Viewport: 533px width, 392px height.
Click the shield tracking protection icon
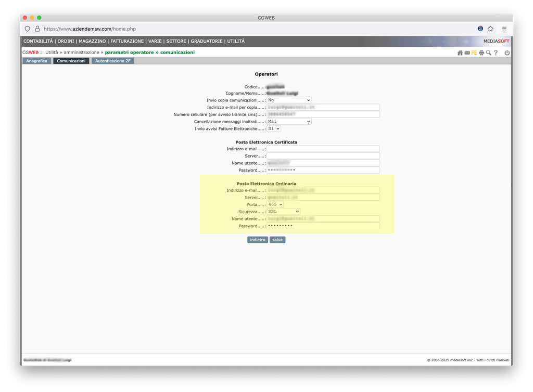[x=28, y=29]
